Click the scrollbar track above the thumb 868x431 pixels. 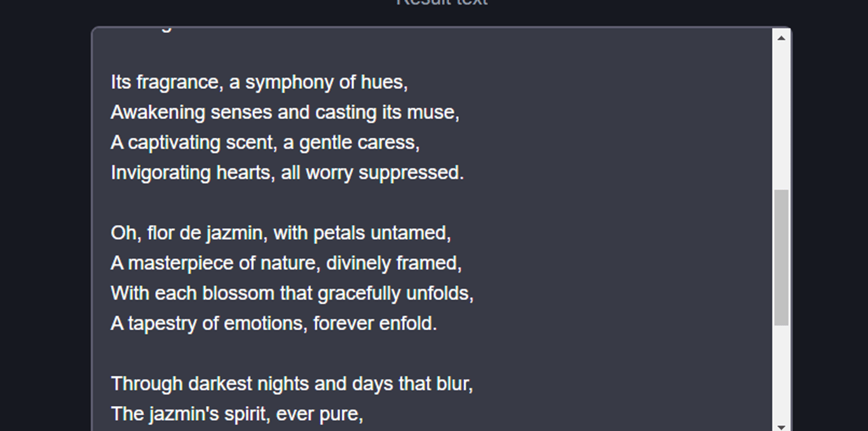pyautogui.click(x=781, y=118)
